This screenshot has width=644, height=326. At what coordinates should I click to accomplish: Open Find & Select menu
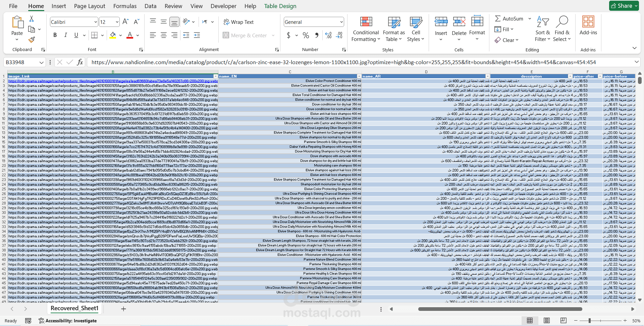[562, 29]
